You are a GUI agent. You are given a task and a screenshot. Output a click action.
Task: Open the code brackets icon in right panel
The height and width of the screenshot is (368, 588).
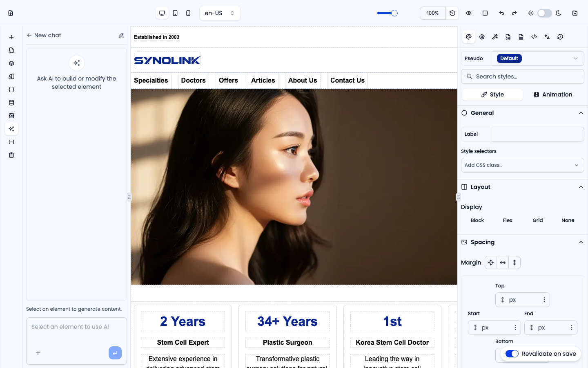[x=534, y=37]
